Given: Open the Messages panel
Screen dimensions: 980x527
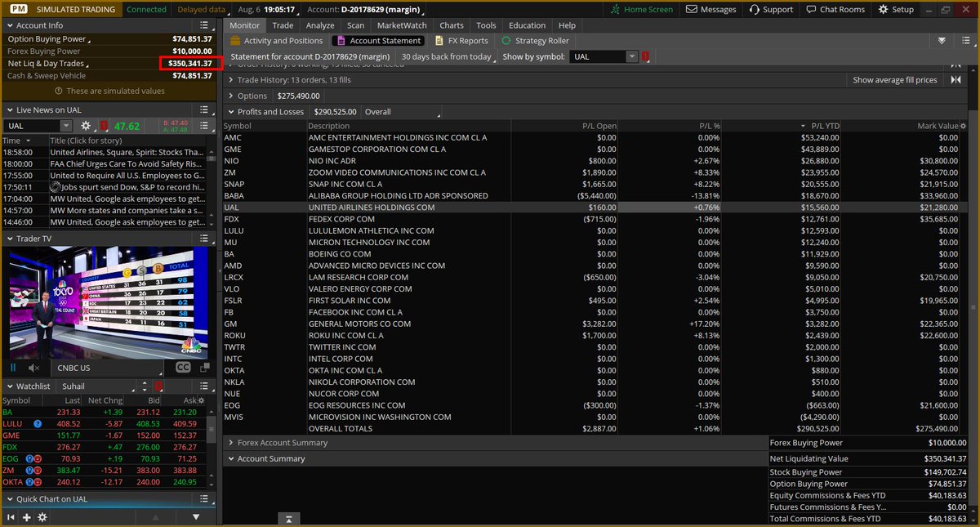Looking at the screenshot, I should click(x=710, y=9).
